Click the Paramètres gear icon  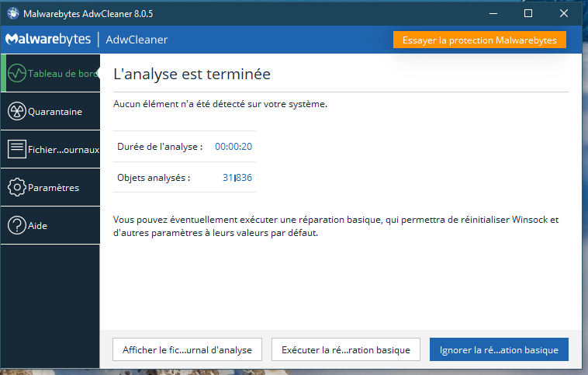pos(17,187)
